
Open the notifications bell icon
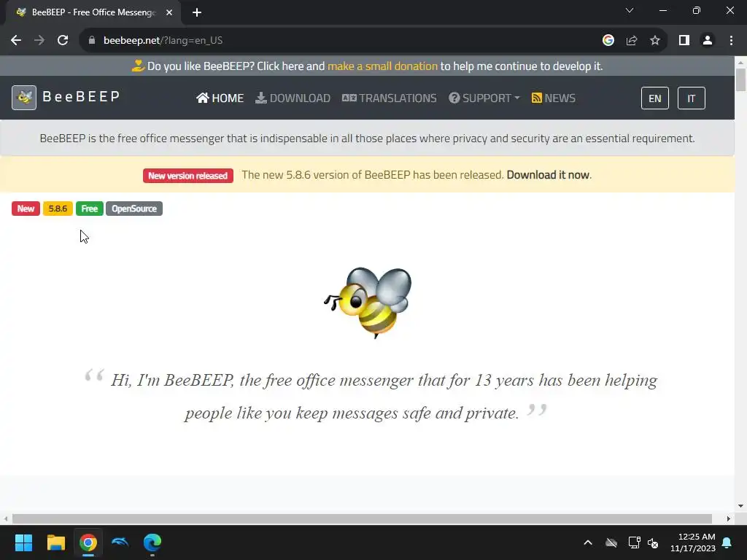coord(727,542)
